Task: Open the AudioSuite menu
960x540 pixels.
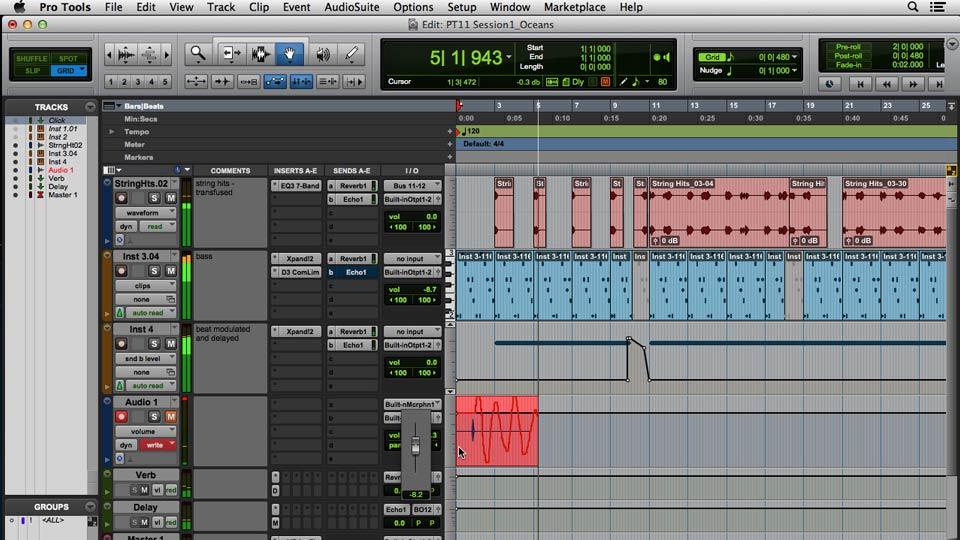Action: tap(351, 7)
